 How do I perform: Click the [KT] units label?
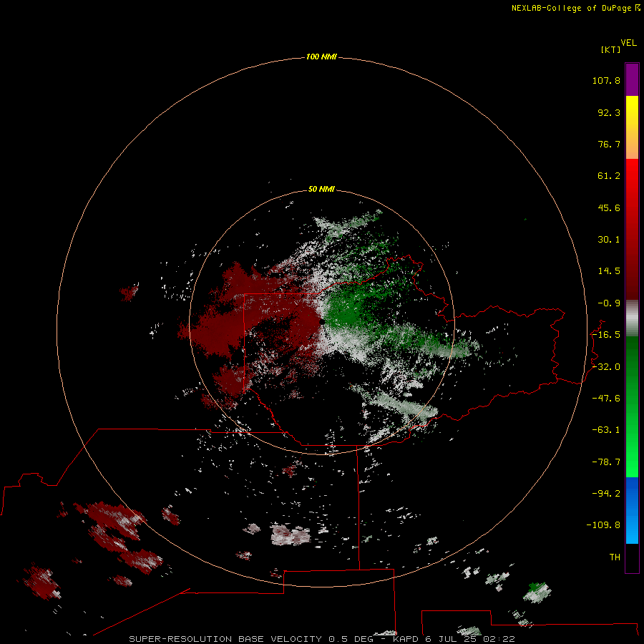610,49
